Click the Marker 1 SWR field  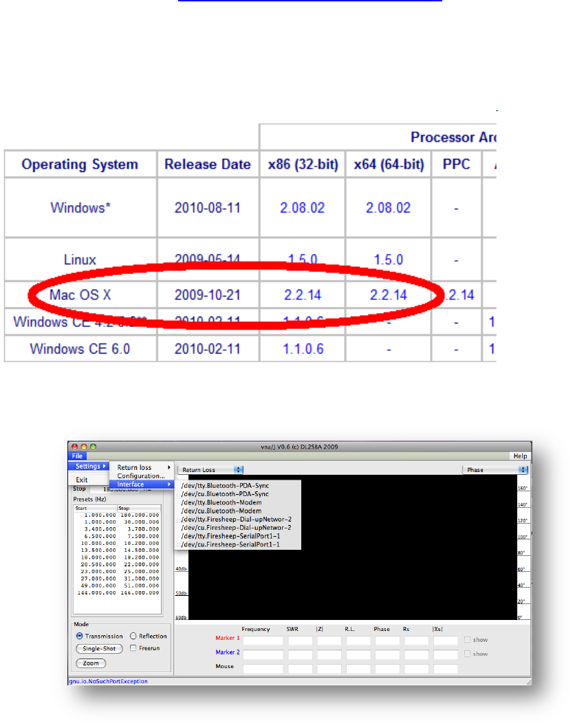pyautogui.click(x=301, y=641)
